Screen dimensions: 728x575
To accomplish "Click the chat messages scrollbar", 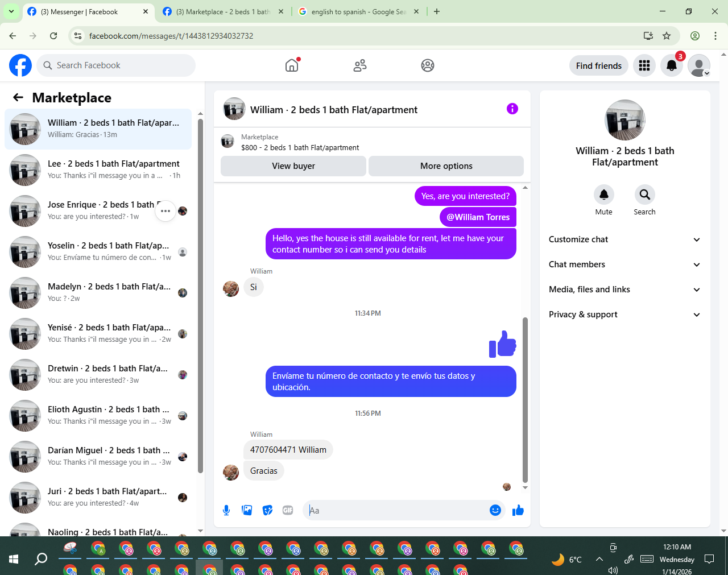I will 525,400.
